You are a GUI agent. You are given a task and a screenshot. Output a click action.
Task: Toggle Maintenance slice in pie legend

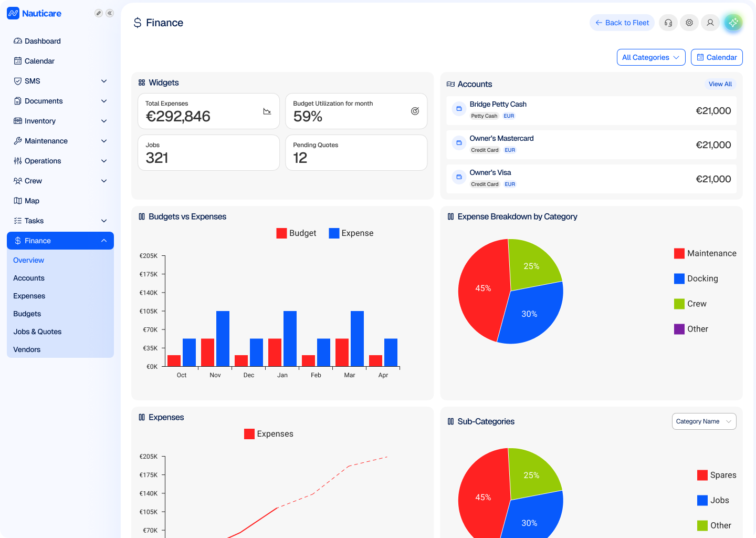[705, 253]
